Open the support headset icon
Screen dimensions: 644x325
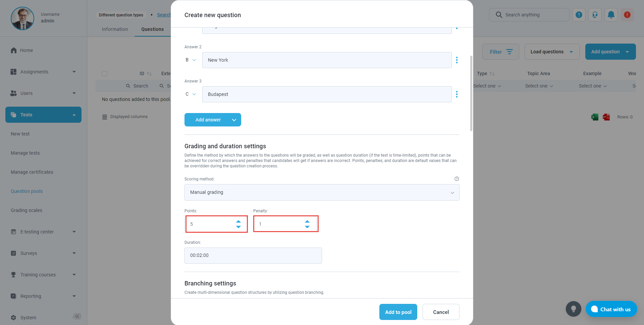pyautogui.click(x=595, y=15)
